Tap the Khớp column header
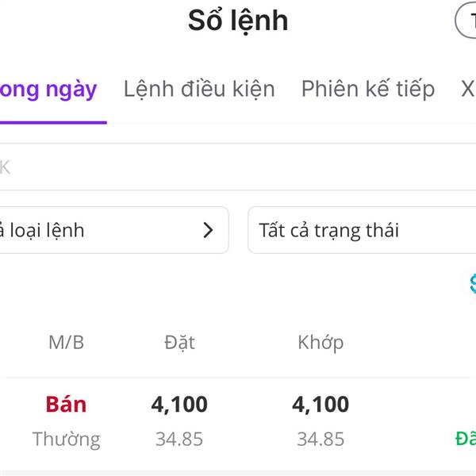The width and height of the screenshot is (476, 476). (x=321, y=343)
